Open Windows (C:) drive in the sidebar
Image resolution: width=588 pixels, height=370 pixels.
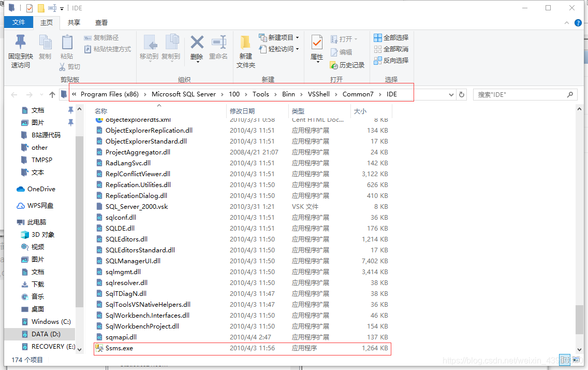tap(46, 322)
